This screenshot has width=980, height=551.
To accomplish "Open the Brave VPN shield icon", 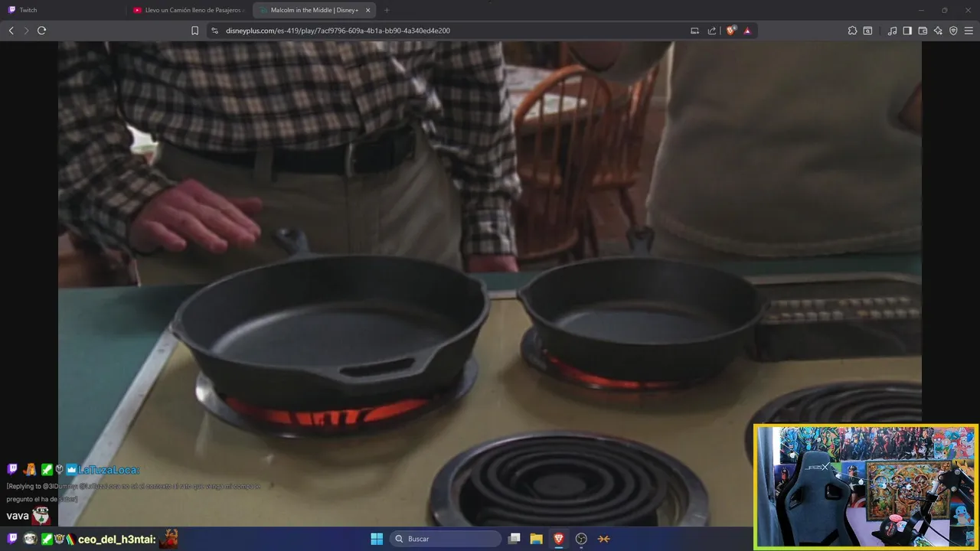I will coord(953,31).
